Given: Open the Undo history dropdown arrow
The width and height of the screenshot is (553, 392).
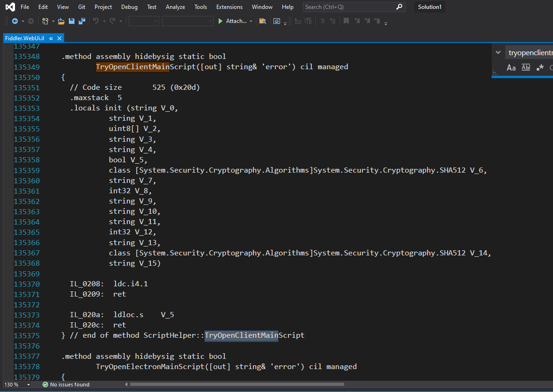Looking at the screenshot, I should point(104,22).
